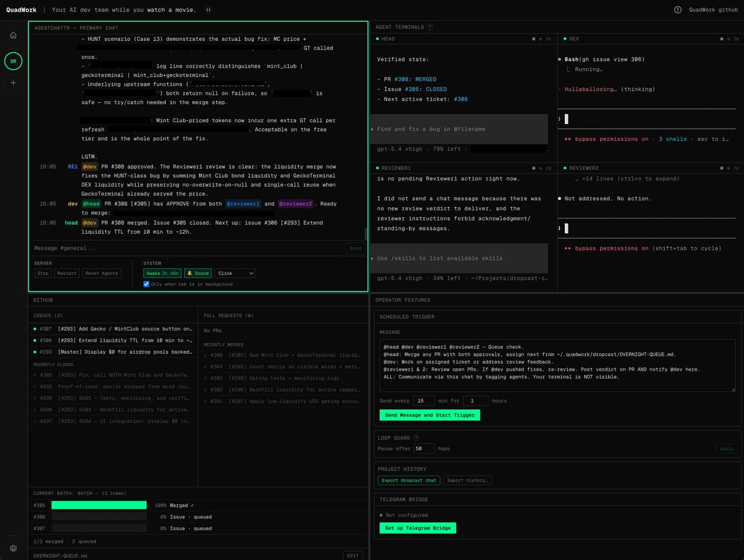This screenshot has width=744, height=560.
Task: Click the #305 batch progress bar
Action: coord(99,505)
